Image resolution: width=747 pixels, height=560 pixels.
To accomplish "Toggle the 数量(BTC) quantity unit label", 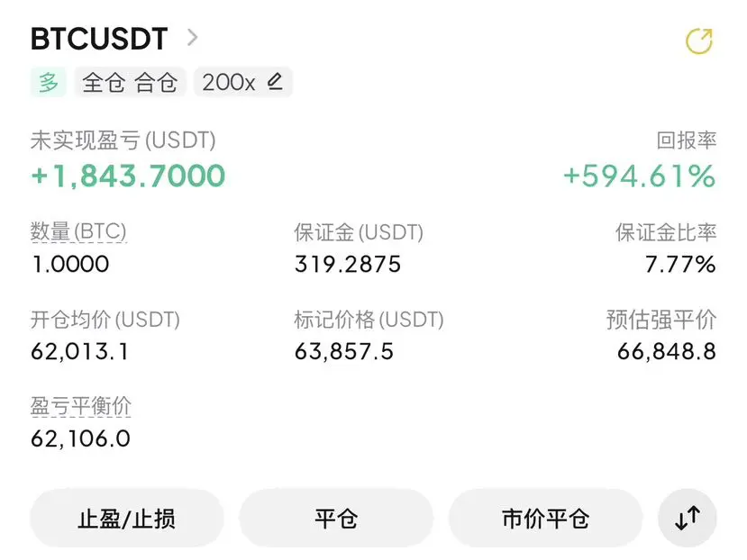I will tap(78, 232).
